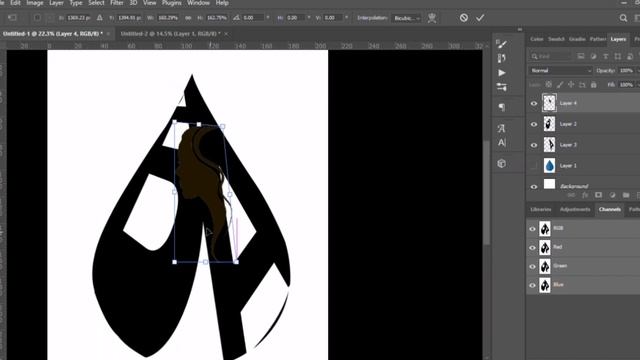Click lock transparent pixels icon
This screenshot has width=640, height=360.
549,84
